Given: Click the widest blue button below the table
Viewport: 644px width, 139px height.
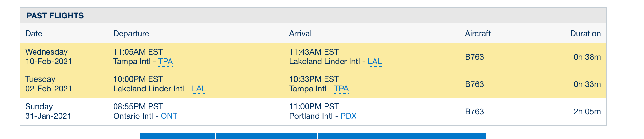Looking at the screenshot, I should click(x=402, y=136).
